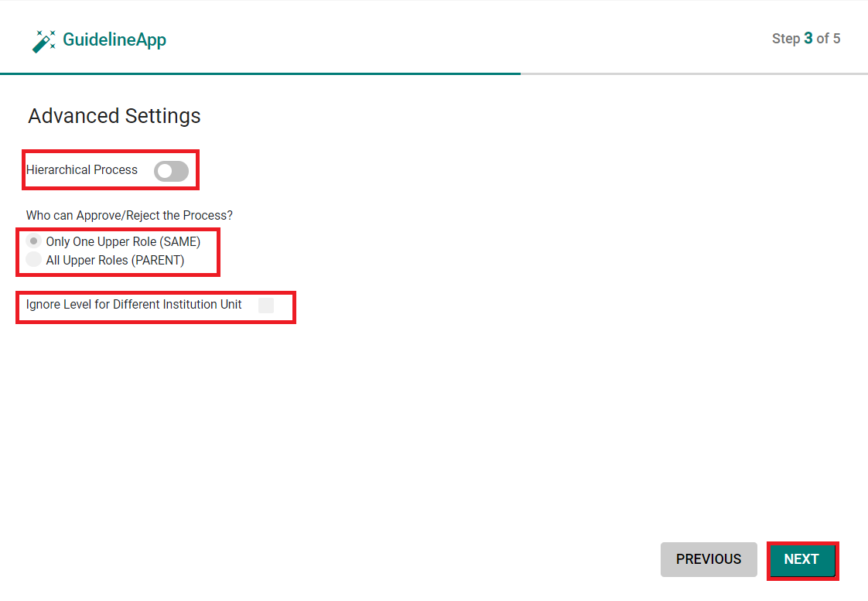
Task: Go back with the PREVIOUS button
Action: pyautogui.click(x=709, y=559)
